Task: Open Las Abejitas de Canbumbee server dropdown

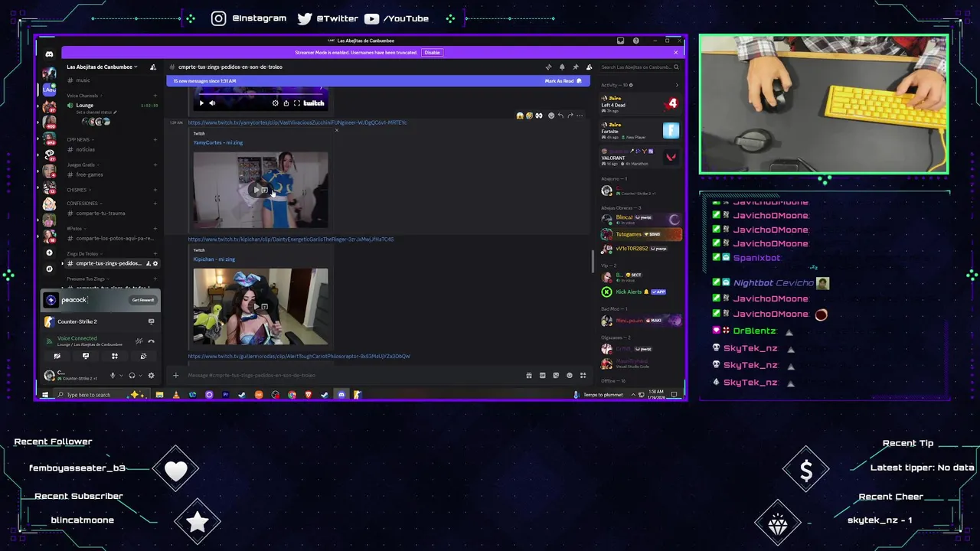Action: tap(101, 67)
